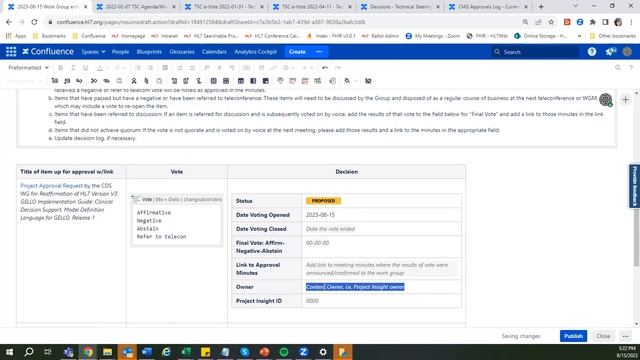Bookmark this page with the star icon

tap(551, 22)
